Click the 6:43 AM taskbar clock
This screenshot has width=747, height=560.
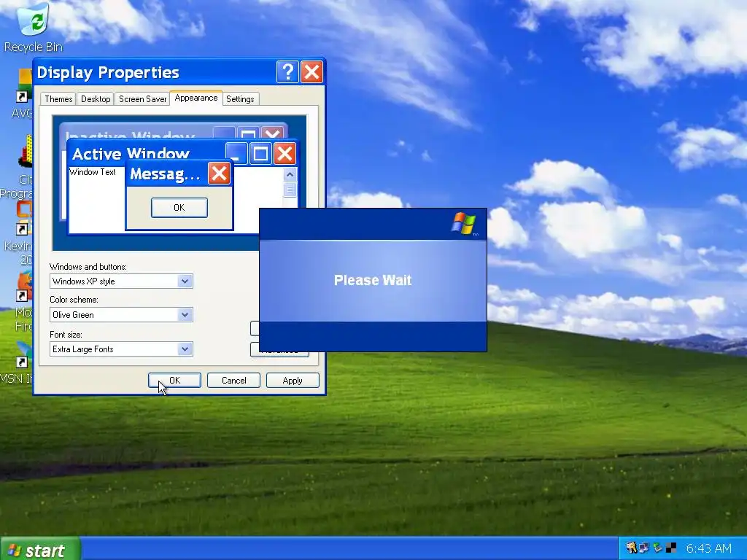point(709,548)
